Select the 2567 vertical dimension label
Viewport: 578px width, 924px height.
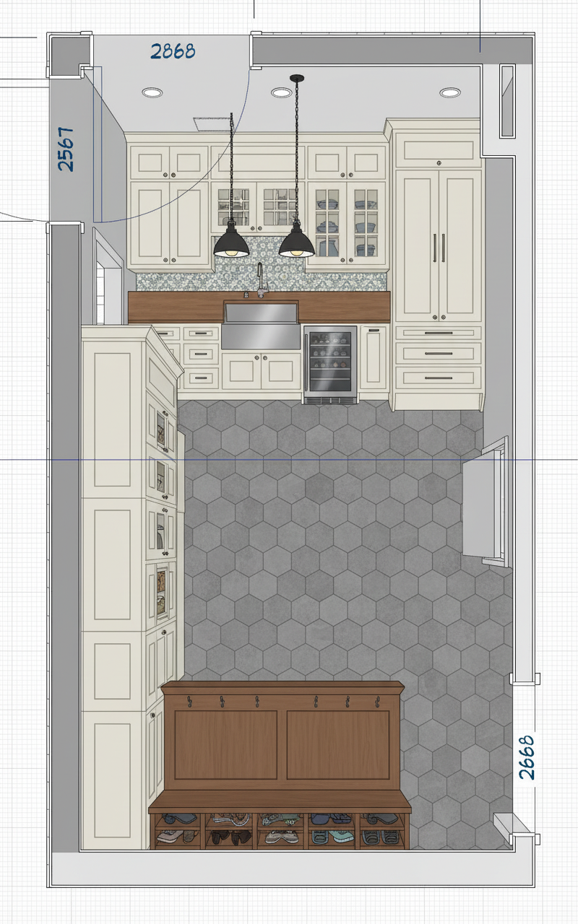[66, 149]
